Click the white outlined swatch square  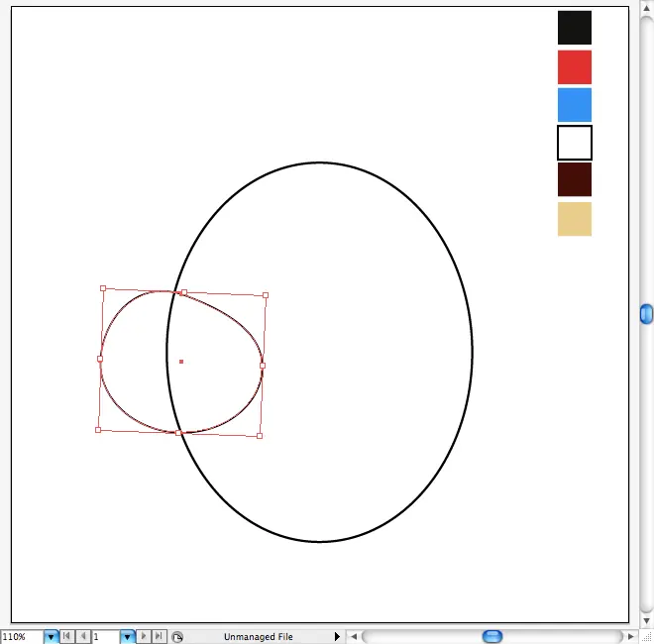tap(575, 143)
